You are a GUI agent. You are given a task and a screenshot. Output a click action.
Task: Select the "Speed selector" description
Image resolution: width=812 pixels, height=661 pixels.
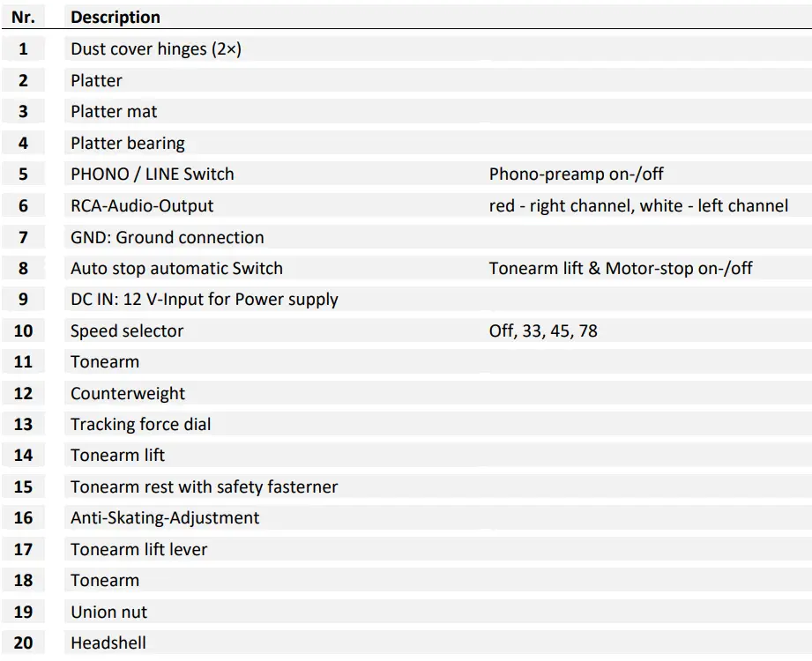127,330
